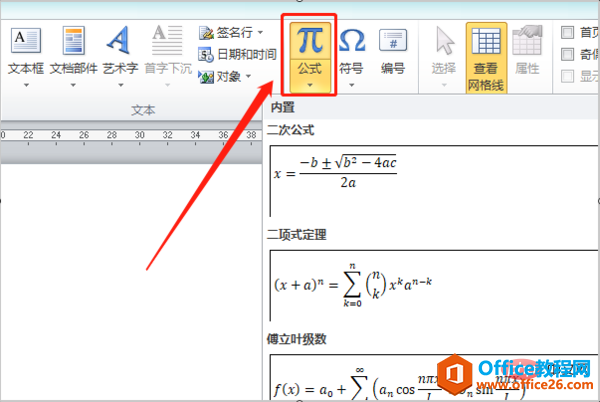Open the Signature Line (签名行) dropdown arrow
Screen dimensions: 600x402
click(260, 33)
